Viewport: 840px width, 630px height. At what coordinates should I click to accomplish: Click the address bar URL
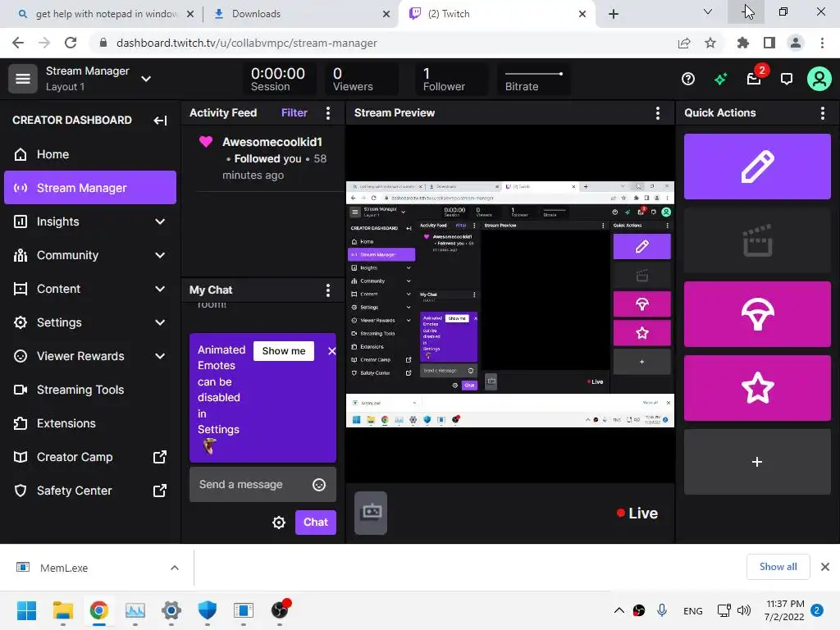pyautogui.click(x=246, y=43)
